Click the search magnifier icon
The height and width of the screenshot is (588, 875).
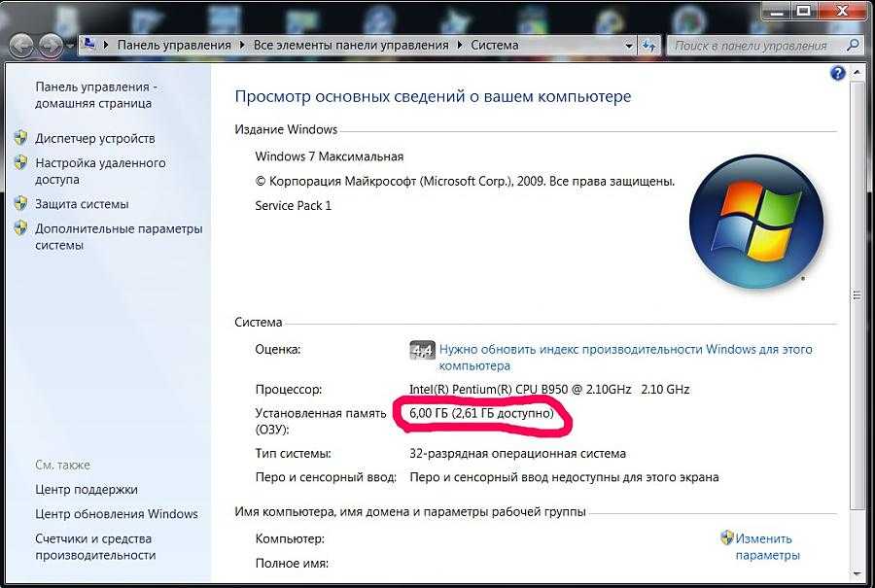[x=853, y=45]
